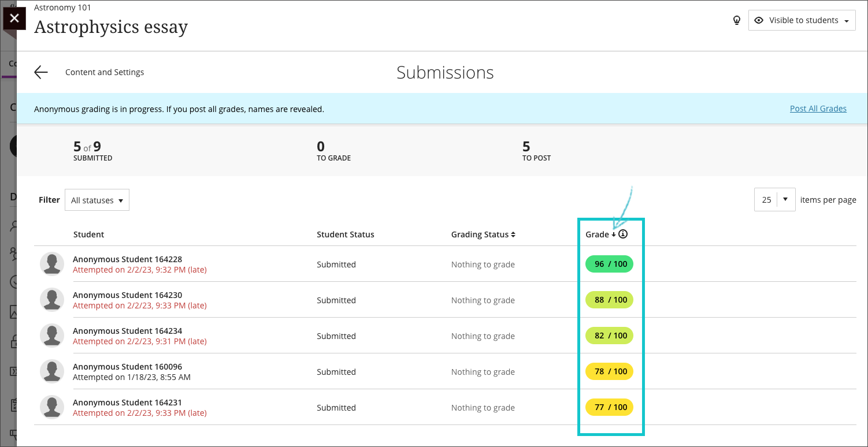Click the Student column header
Screen dimensions: 868x447
[88, 234]
